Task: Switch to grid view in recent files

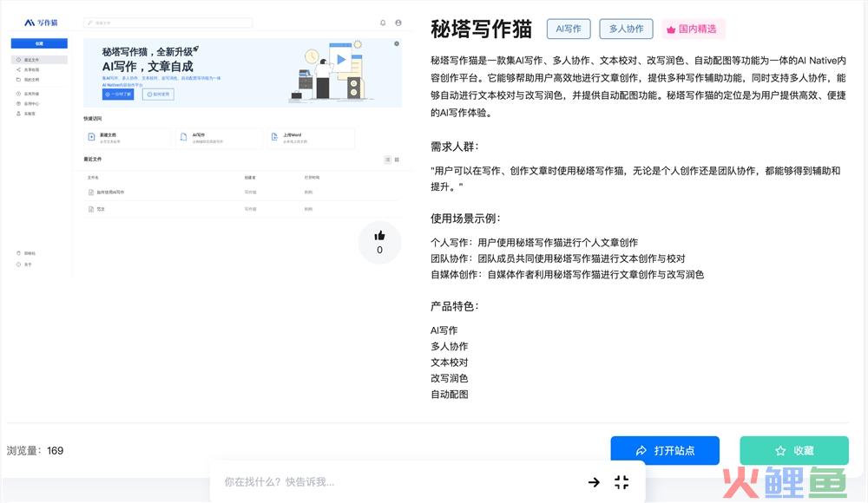Action: [398, 160]
